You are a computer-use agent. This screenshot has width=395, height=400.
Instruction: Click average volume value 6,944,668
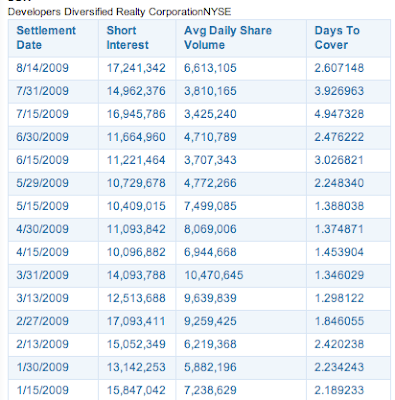coord(210,252)
